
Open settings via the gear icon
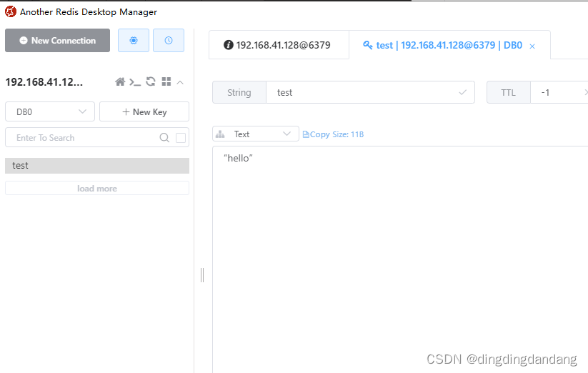click(134, 41)
